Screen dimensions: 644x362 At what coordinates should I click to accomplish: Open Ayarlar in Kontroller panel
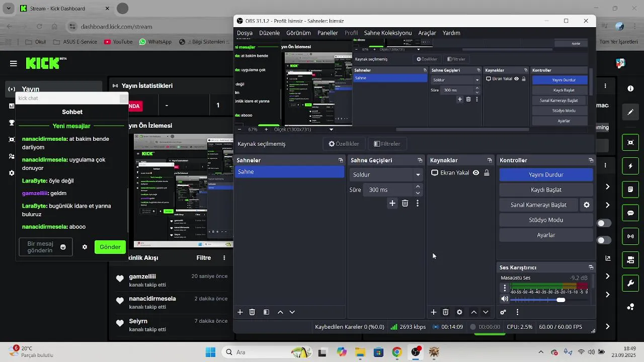546,235
